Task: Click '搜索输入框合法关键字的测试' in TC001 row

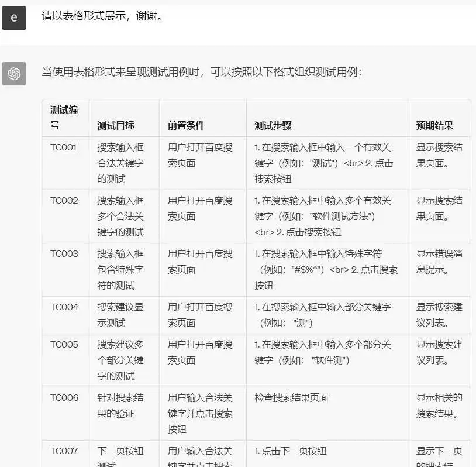Action: click(x=120, y=163)
